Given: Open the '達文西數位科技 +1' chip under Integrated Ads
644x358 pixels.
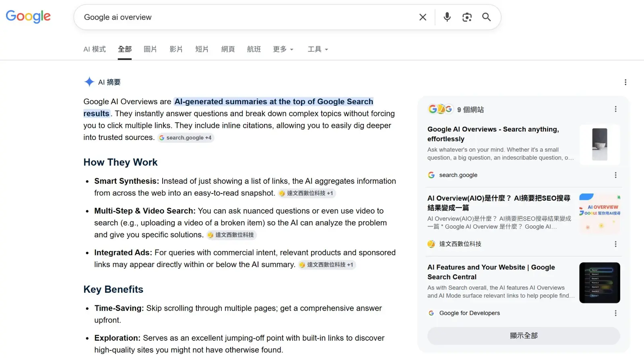Looking at the screenshot, I should tap(326, 265).
